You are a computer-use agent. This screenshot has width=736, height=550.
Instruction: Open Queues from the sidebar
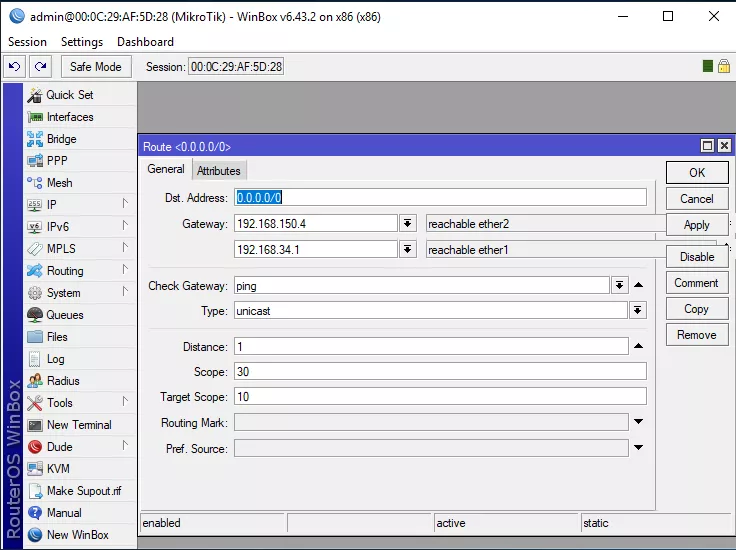tap(80, 315)
